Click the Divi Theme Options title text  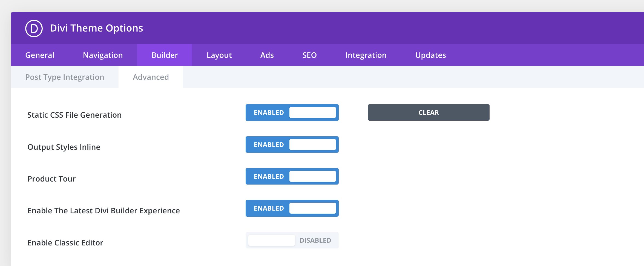96,28
